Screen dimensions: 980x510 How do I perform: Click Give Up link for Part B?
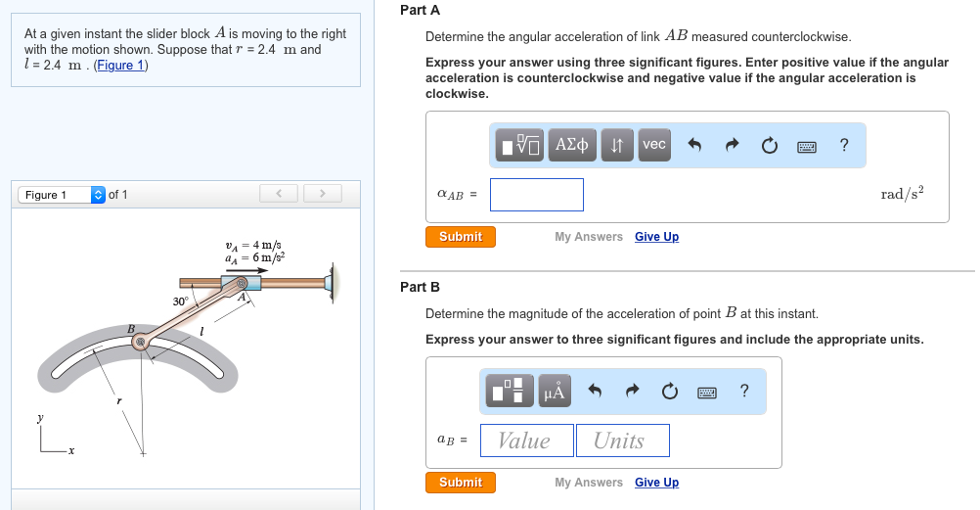[656, 483]
